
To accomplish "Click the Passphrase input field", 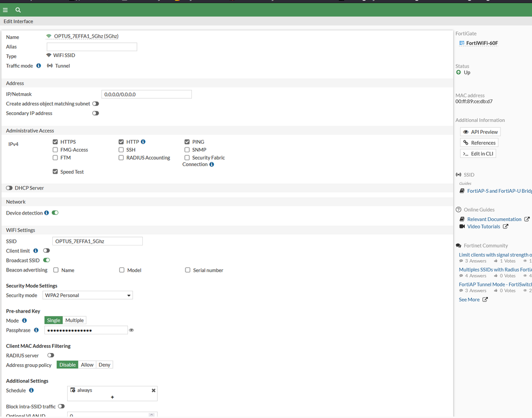I will (x=86, y=330).
